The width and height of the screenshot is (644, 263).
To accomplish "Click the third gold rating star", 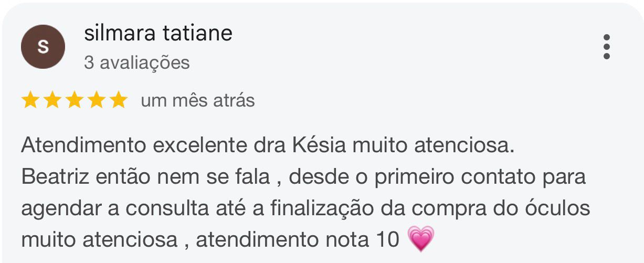I will [75, 100].
